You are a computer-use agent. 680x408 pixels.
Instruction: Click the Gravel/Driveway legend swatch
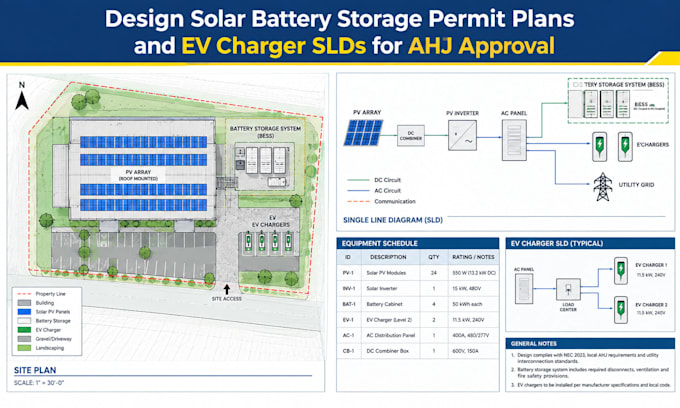pyautogui.click(x=24, y=339)
